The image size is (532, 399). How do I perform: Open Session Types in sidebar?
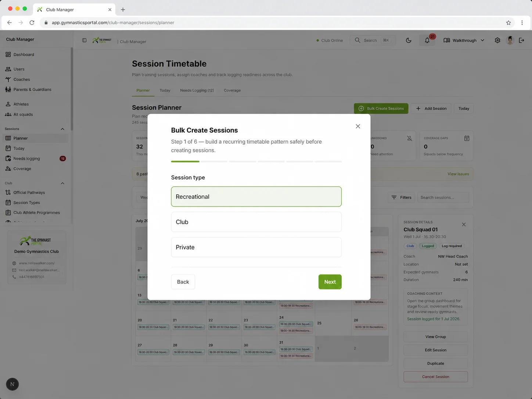pyautogui.click(x=27, y=203)
